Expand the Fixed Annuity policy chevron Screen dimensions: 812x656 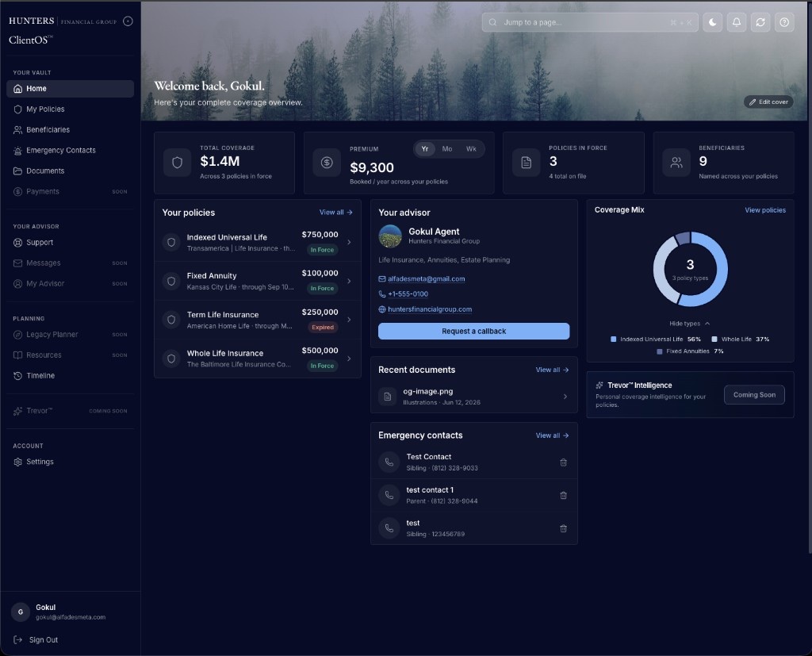(x=349, y=281)
